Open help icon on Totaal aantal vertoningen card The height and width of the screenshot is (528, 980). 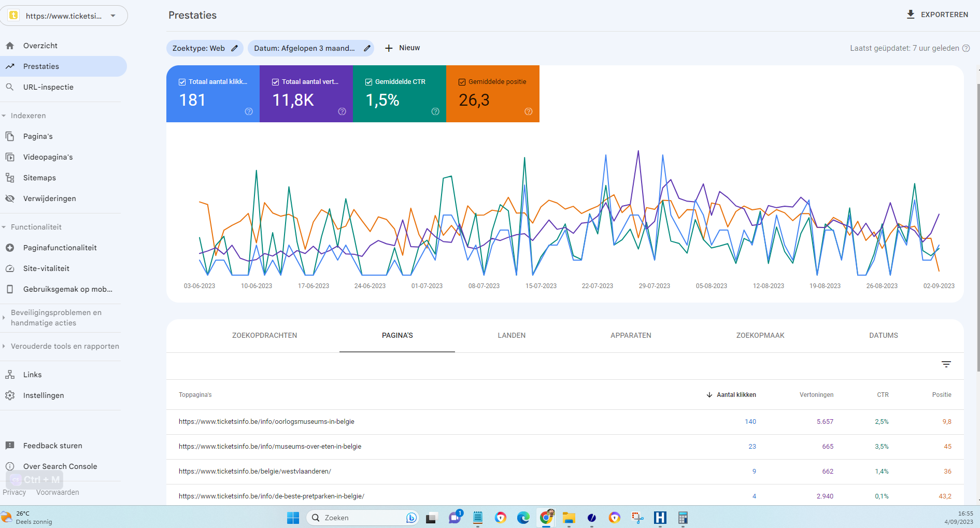(x=342, y=111)
